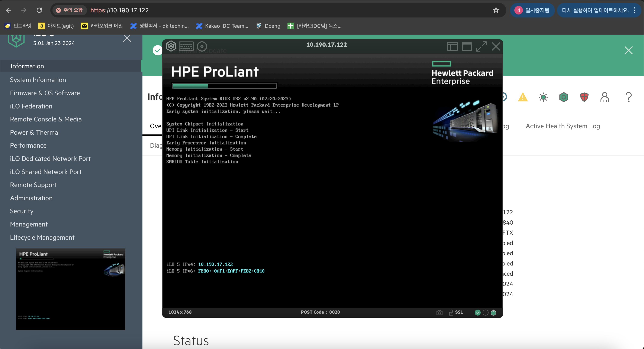Image resolution: width=644 pixels, height=349 pixels.
Task: Click the iLO 5 shield logo
Action: (x=16, y=41)
